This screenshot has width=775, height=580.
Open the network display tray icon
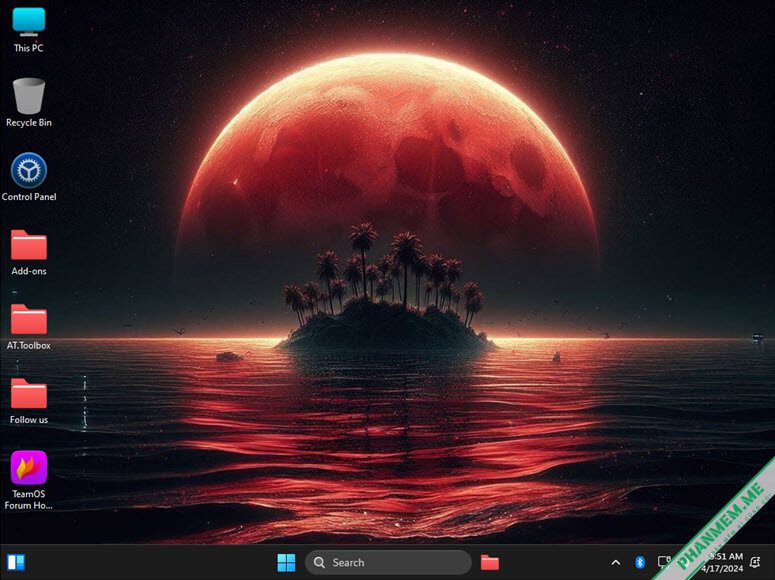coord(664,562)
